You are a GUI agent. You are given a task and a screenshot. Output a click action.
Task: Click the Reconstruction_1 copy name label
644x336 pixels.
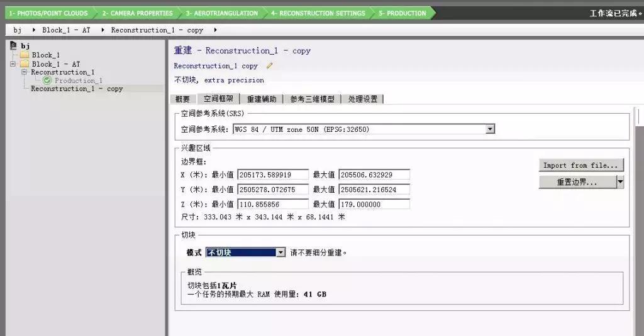click(x=216, y=66)
